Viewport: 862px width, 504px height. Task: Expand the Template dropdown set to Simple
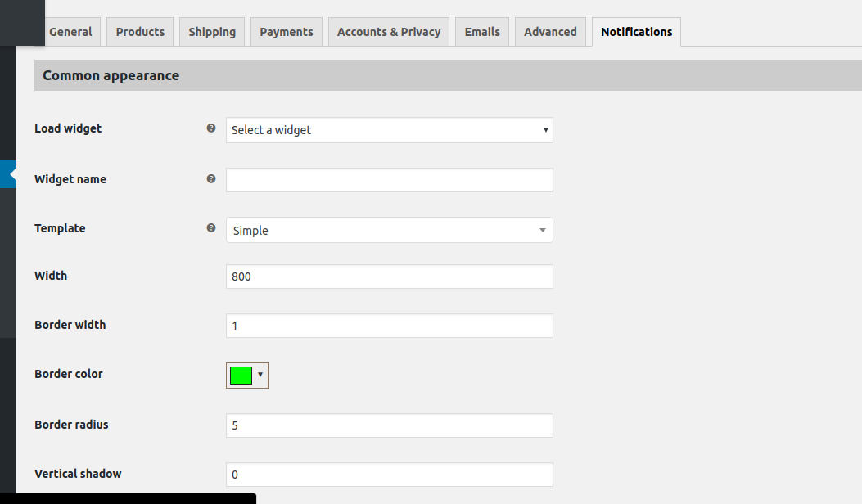(389, 230)
